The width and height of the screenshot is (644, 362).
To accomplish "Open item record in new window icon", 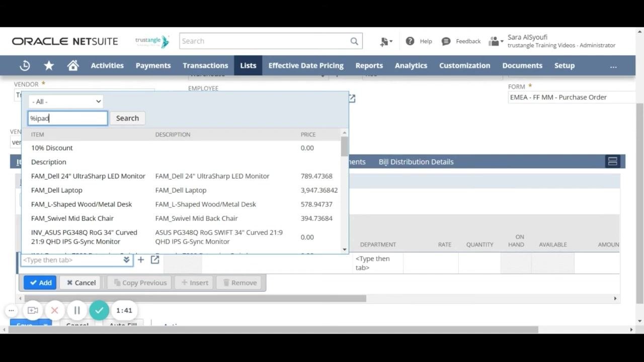I will point(155,260).
